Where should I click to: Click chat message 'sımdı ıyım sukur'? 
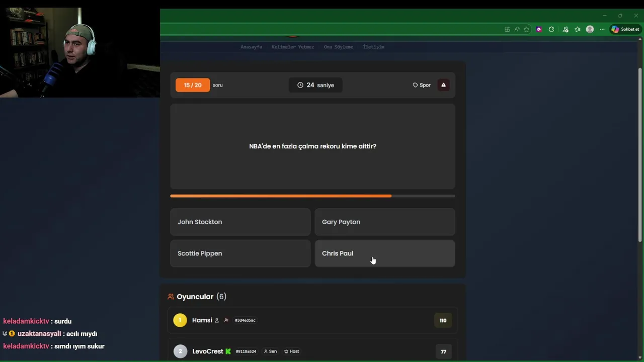click(x=79, y=346)
